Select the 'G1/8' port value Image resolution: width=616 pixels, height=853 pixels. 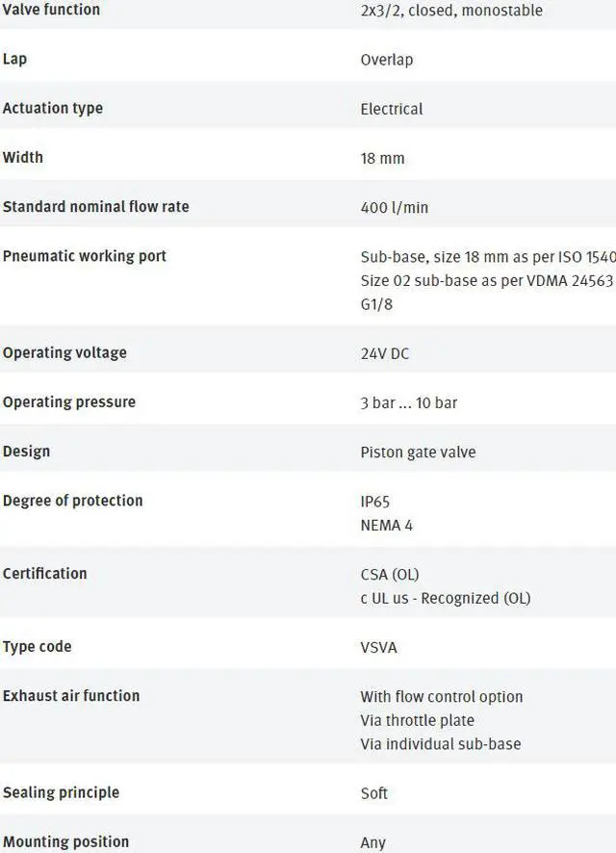click(376, 304)
